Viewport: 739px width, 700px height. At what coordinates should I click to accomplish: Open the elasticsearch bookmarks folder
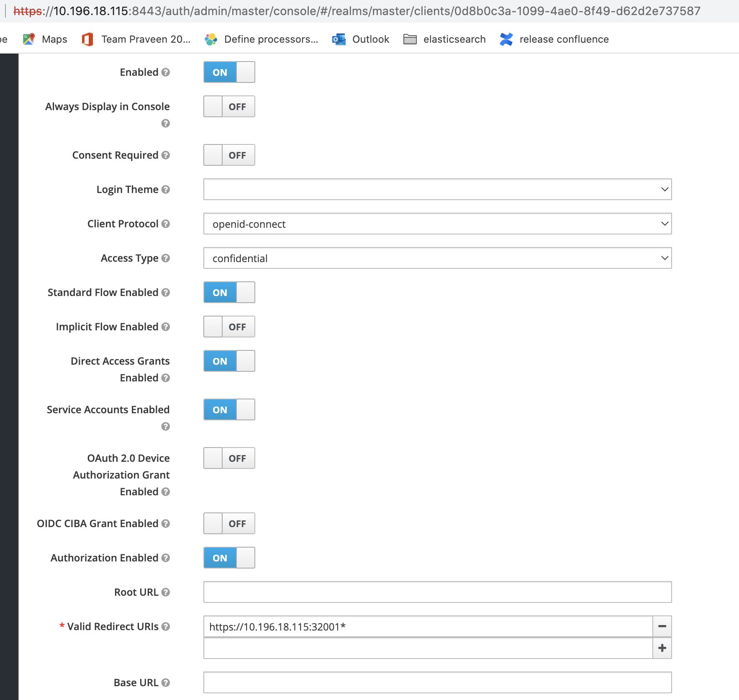point(444,39)
